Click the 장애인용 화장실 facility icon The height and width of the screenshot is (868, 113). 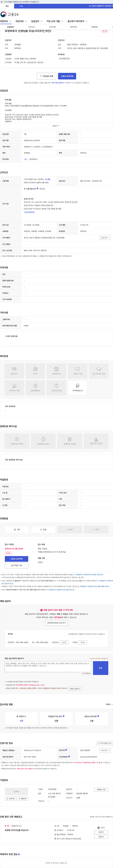click(70, 441)
